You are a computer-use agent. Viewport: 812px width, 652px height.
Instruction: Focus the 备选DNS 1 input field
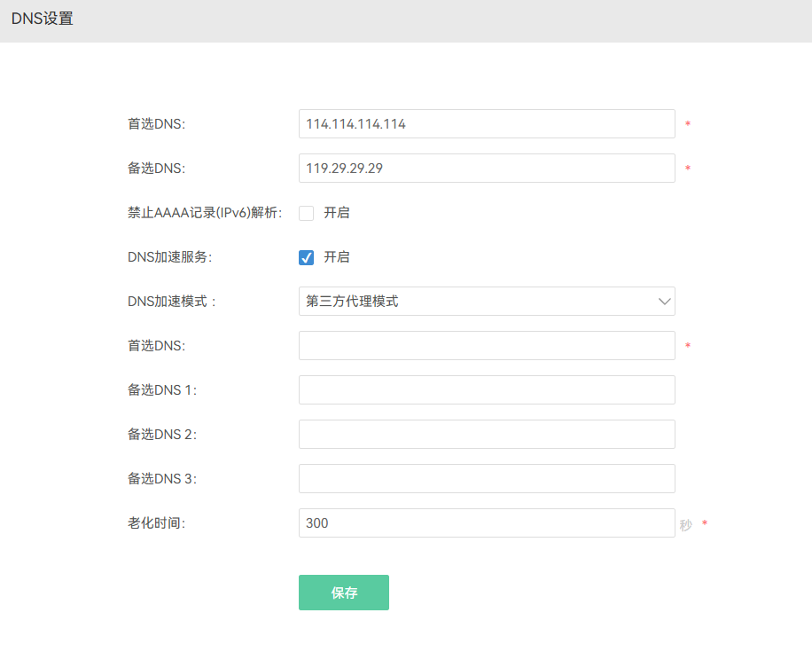[x=487, y=389]
